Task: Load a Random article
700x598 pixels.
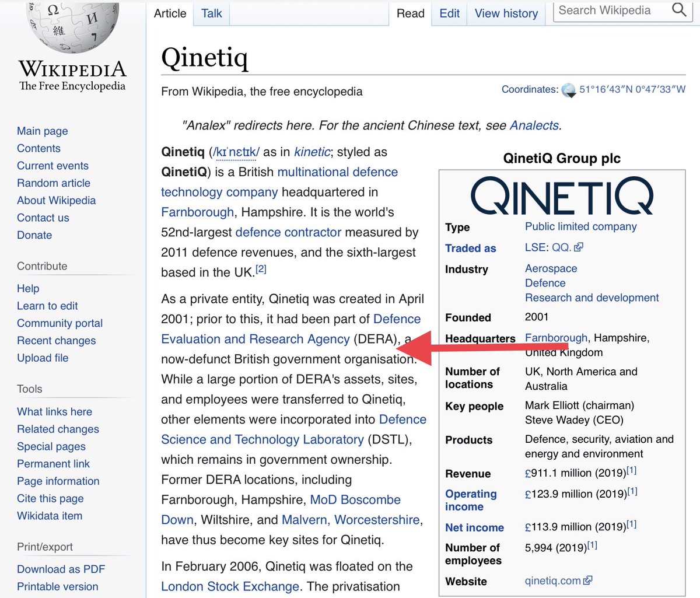Action: click(x=54, y=183)
